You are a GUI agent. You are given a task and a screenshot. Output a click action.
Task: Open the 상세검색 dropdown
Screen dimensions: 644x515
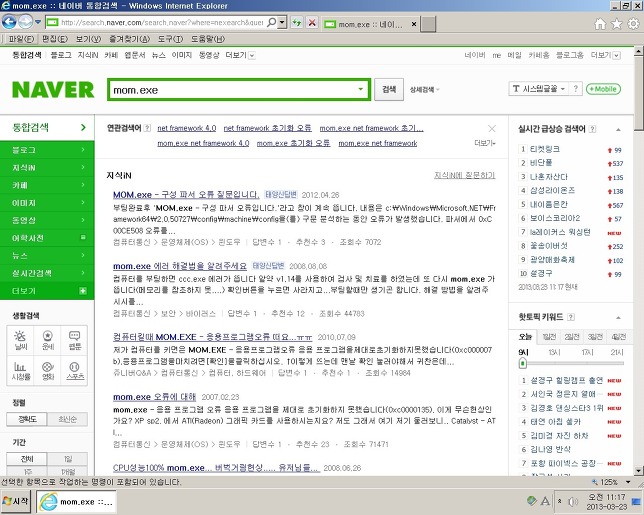coord(424,89)
